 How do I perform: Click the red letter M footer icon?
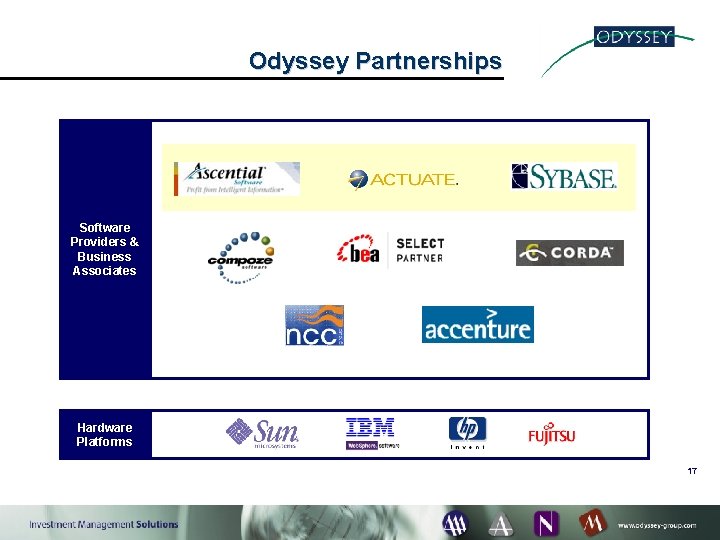pyautogui.click(x=593, y=523)
